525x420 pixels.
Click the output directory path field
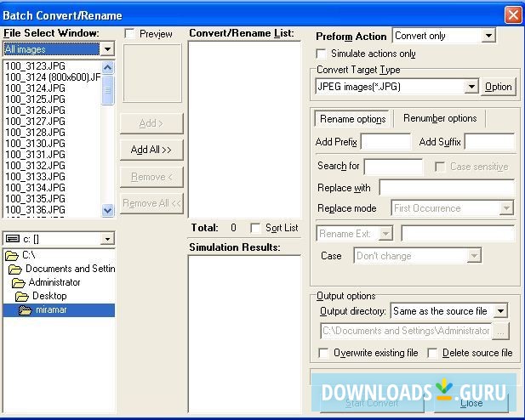406,331
